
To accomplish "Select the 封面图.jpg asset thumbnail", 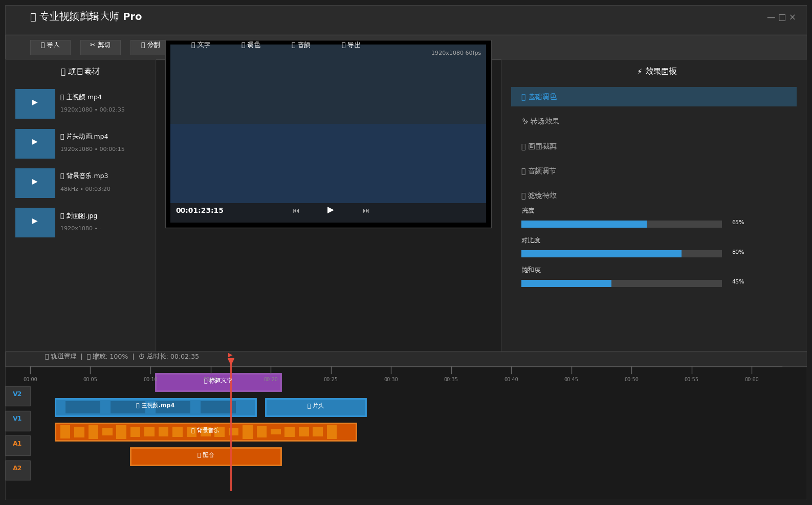I will tap(35, 222).
